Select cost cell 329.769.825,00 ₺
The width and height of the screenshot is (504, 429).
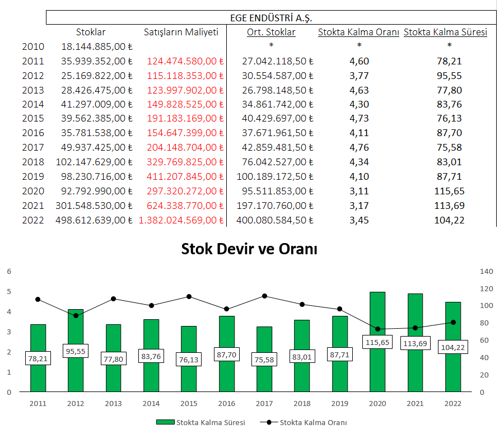point(185,162)
